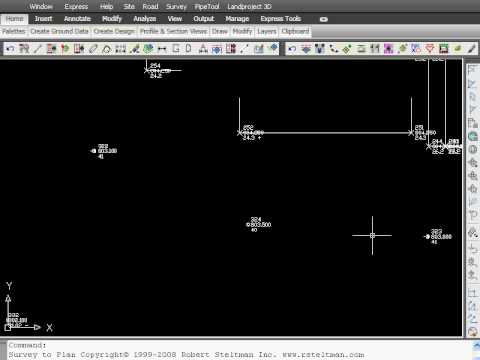Click the red and green picture icon

coord(444,49)
